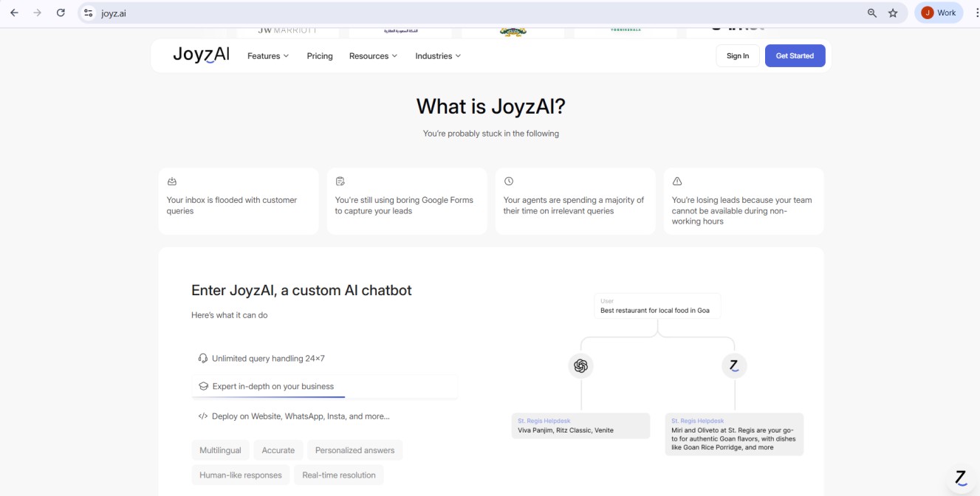
Task: Click the clipboard icon on the Google Forms card
Action: [x=340, y=181]
